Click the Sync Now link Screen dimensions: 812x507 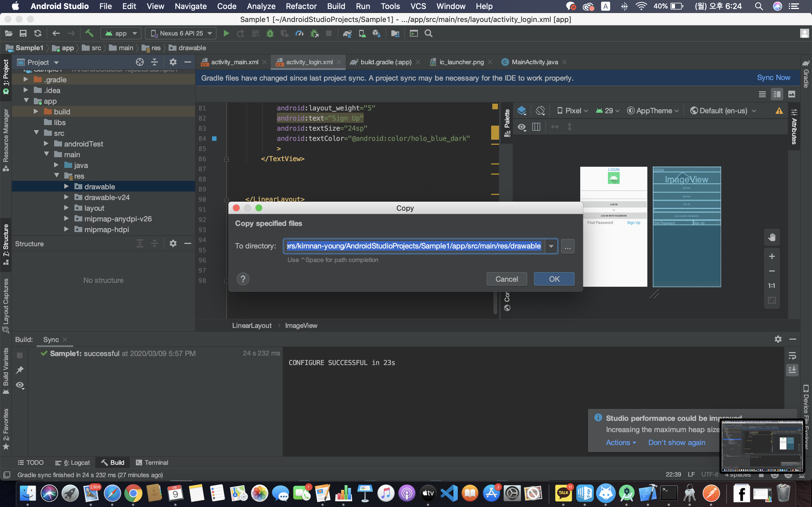(773, 78)
